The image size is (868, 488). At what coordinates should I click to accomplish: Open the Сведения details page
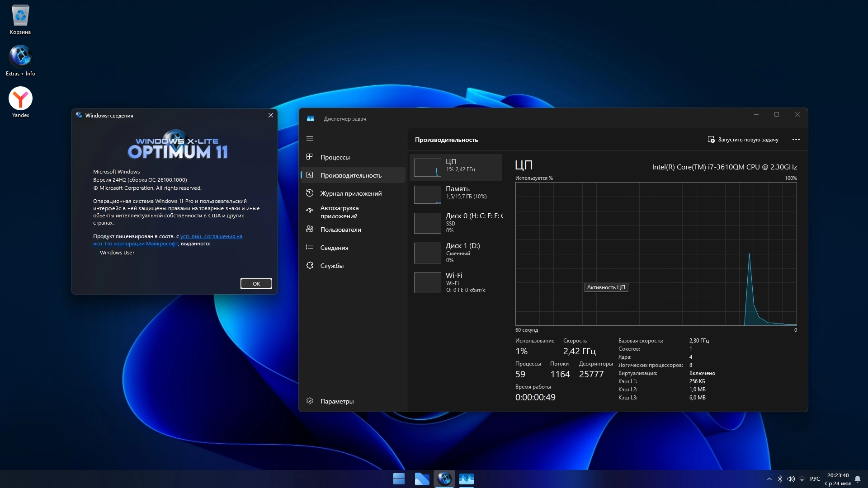pos(334,248)
